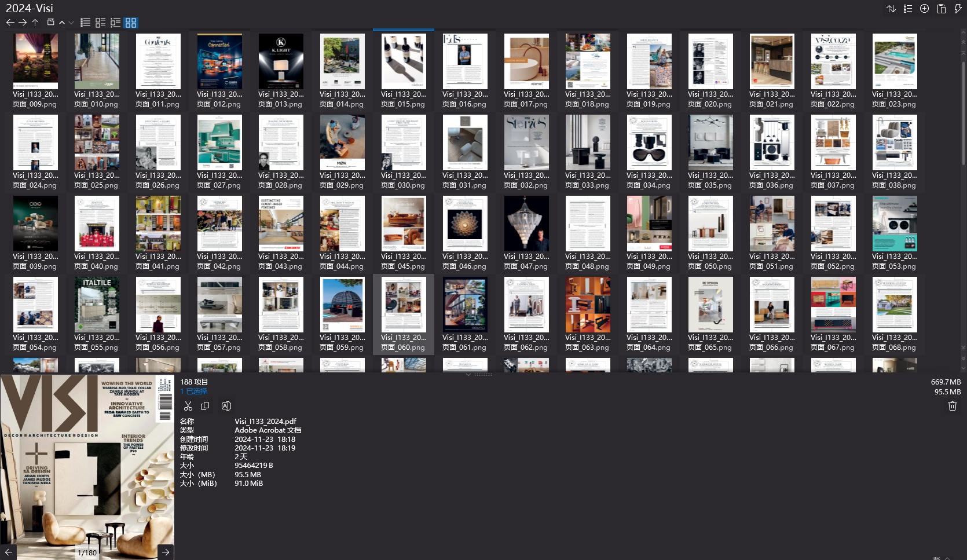Expand the folder navigation dropdown chevron

pos(70,22)
